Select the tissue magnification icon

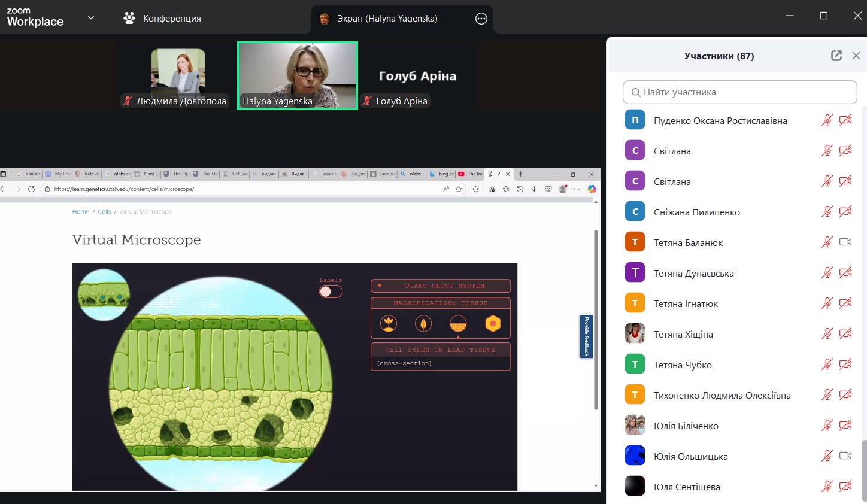pos(458,324)
